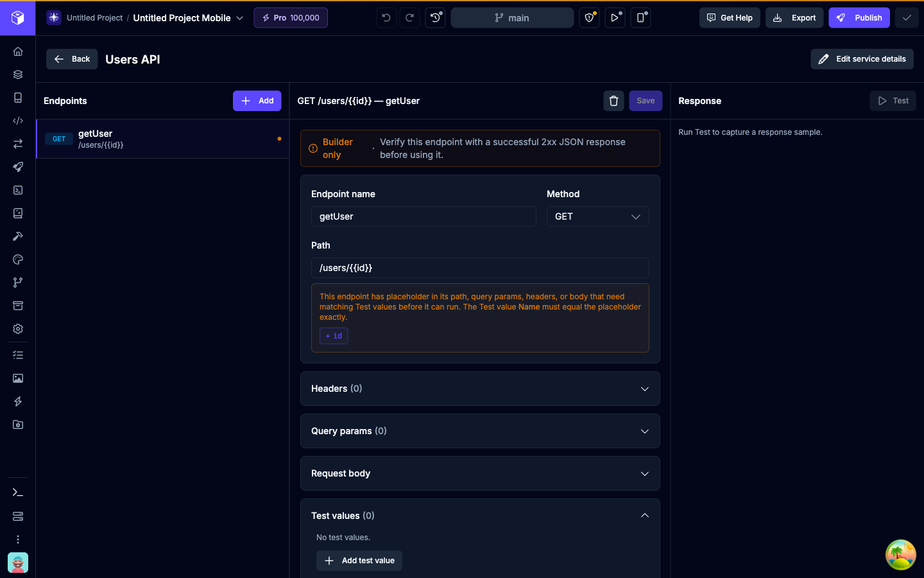Screen dimensions: 924x578
Task: Open the code brackets sidebar icon
Action: pyautogui.click(x=18, y=121)
